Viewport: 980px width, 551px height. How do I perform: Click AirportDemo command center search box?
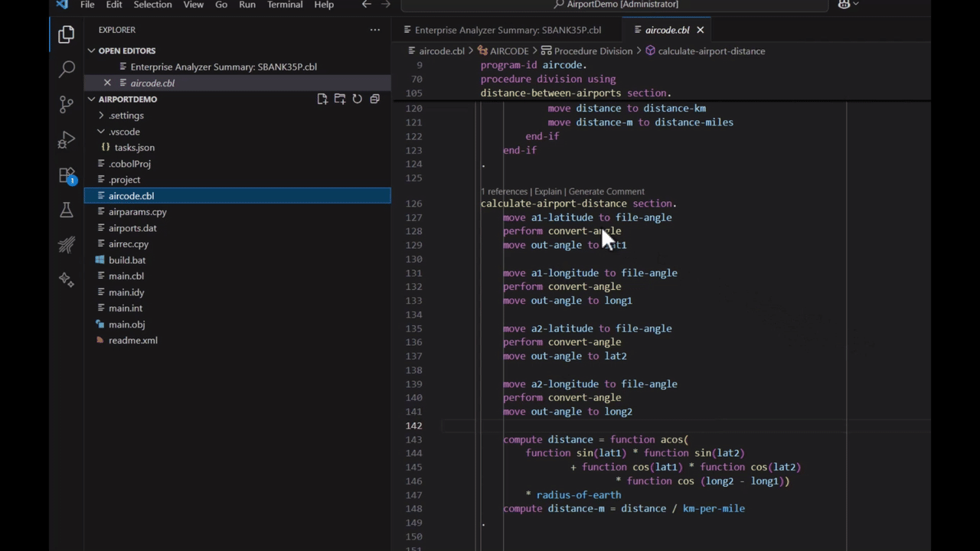(615, 5)
